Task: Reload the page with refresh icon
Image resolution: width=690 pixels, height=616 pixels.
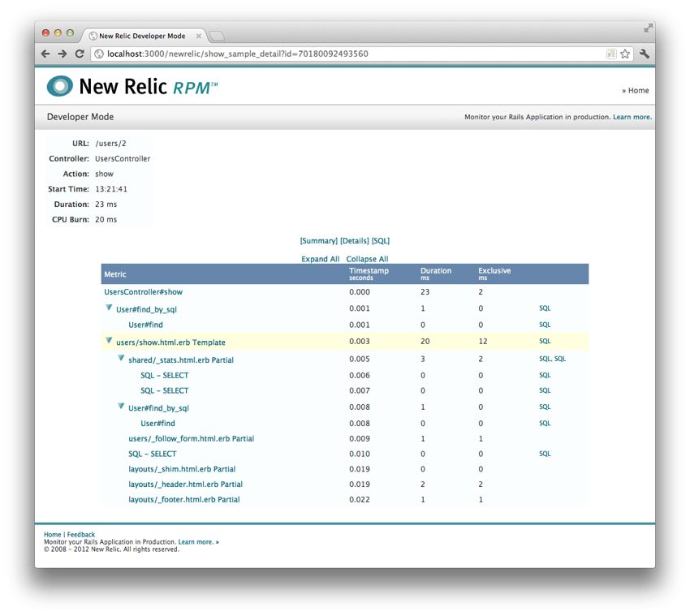Action: (80, 54)
